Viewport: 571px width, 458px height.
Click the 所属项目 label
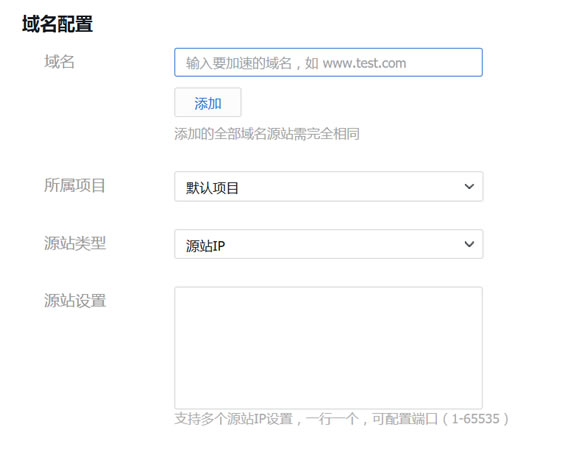(x=75, y=185)
